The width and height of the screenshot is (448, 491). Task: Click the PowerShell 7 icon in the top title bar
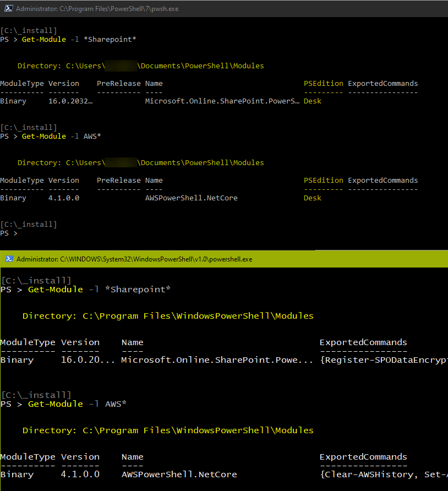(8, 8)
